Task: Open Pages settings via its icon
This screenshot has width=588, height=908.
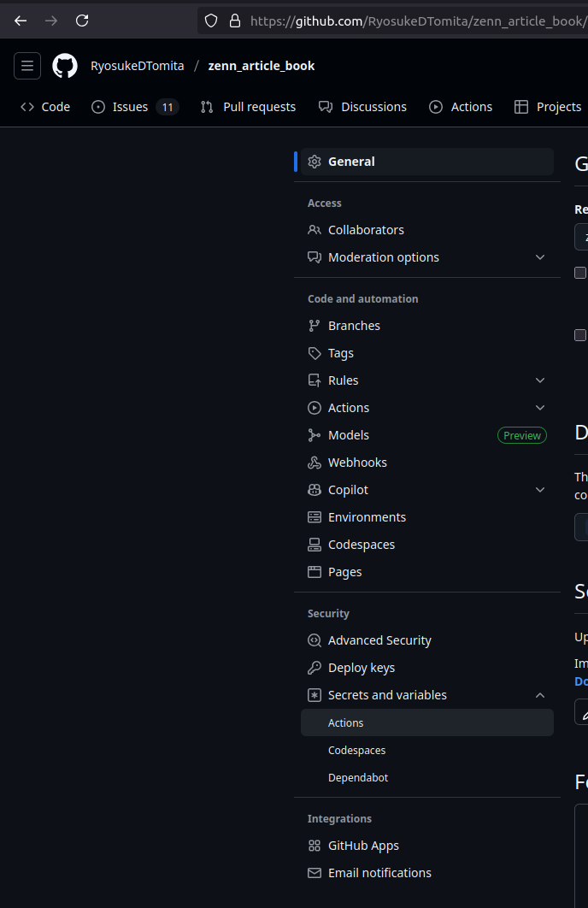Action: pos(315,571)
